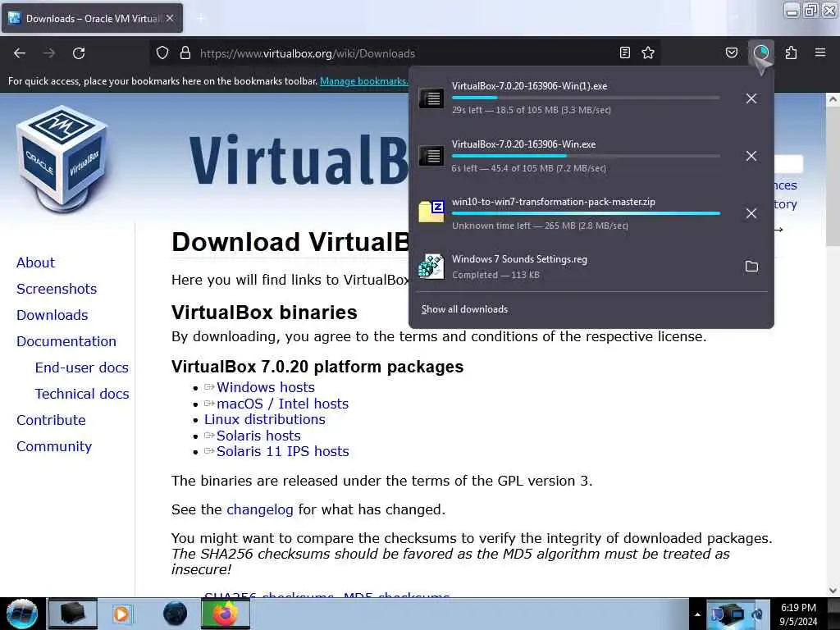Screen dimensions: 840x630
Task: Click the Win(1).exe download file icon
Action: [x=431, y=98]
